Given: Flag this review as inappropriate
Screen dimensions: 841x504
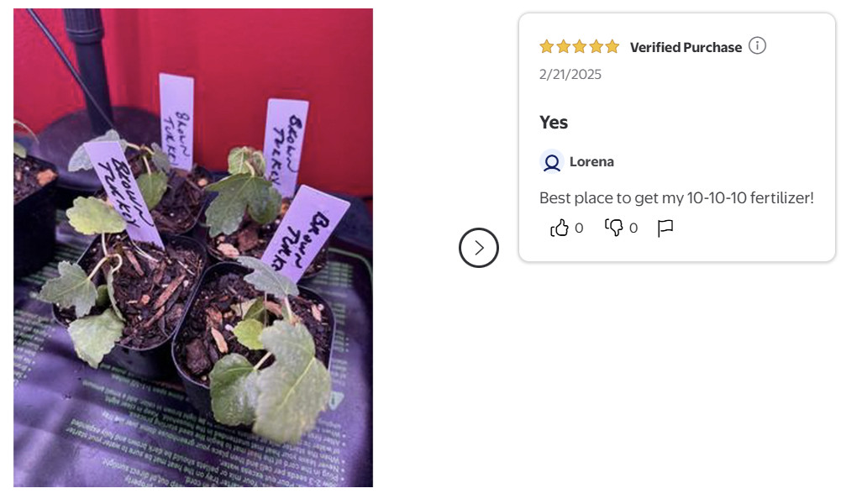Looking at the screenshot, I should 665,228.
